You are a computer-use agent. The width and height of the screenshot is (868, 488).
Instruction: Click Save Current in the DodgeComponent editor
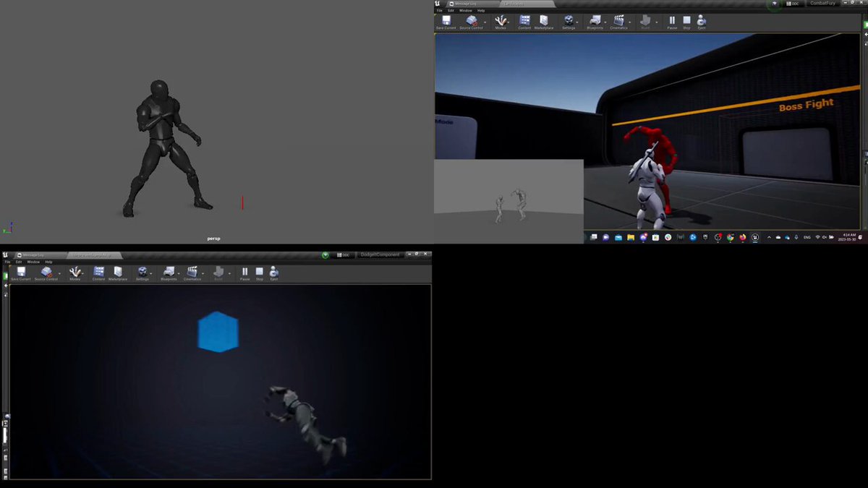coord(21,273)
